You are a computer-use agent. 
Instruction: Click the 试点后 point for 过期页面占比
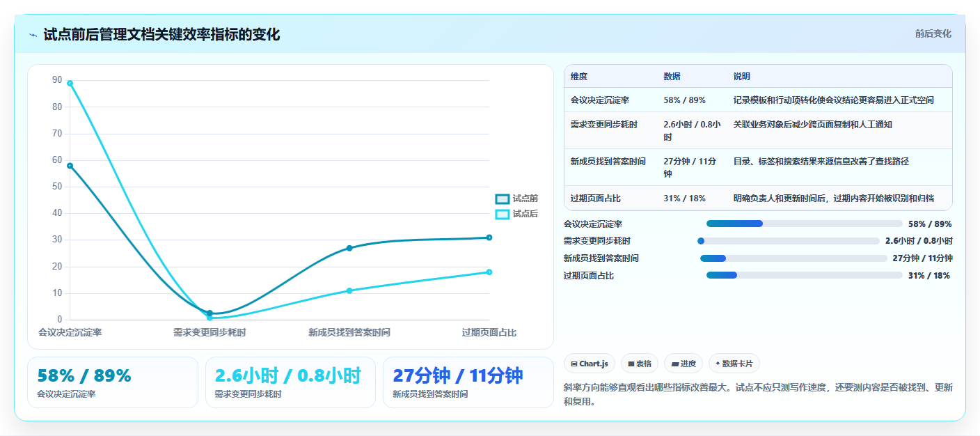pos(489,272)
